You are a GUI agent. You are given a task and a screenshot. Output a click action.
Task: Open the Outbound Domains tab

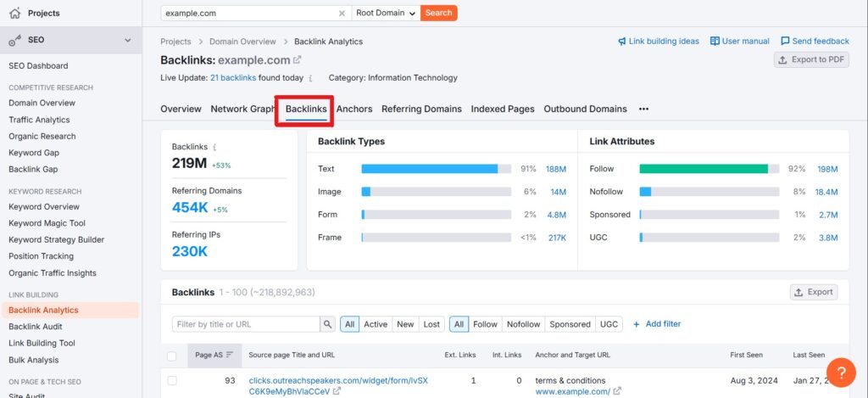(585, 109)
